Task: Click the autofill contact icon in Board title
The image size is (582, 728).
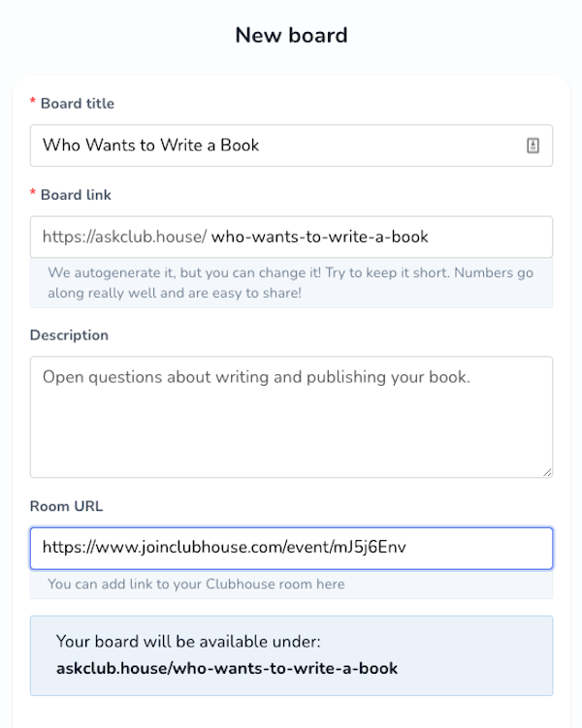Action: coord(533,145)
